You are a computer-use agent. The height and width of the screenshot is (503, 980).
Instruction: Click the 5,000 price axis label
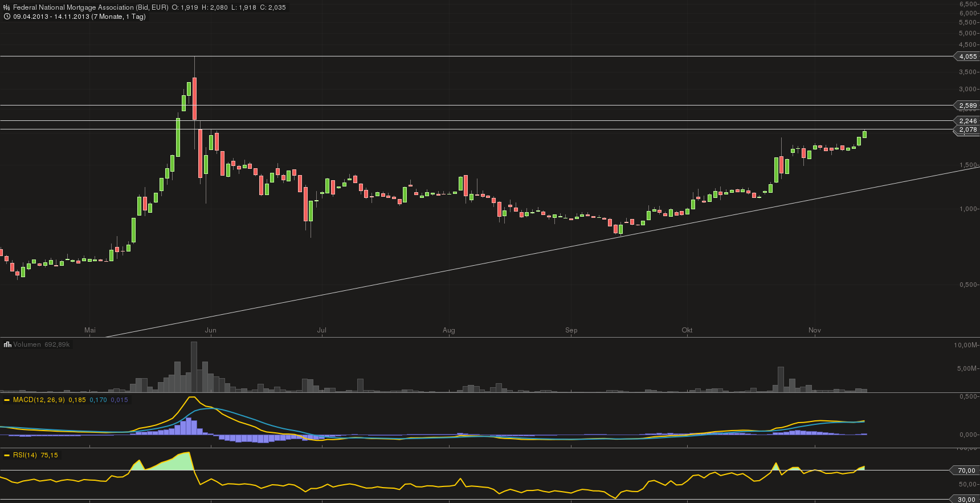967,33
